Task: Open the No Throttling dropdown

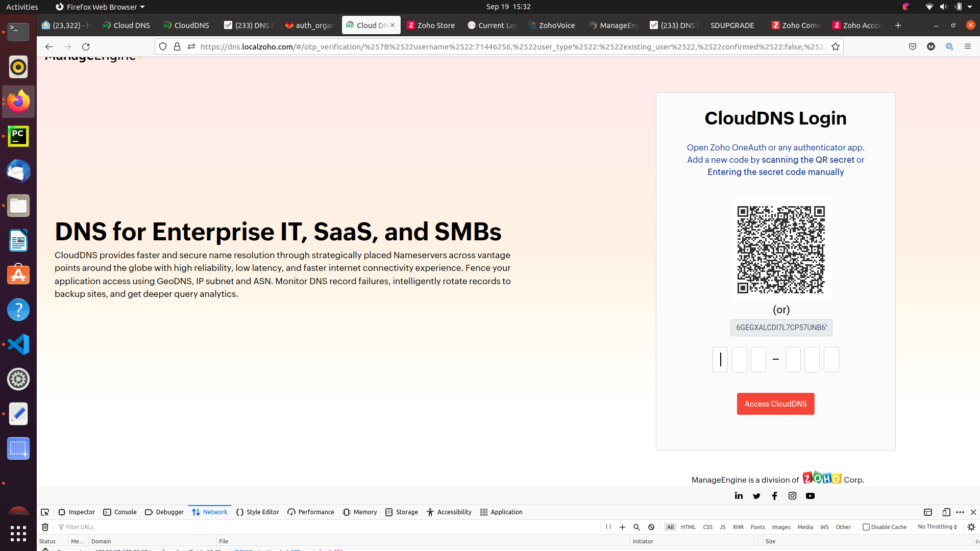Action: 937,527
